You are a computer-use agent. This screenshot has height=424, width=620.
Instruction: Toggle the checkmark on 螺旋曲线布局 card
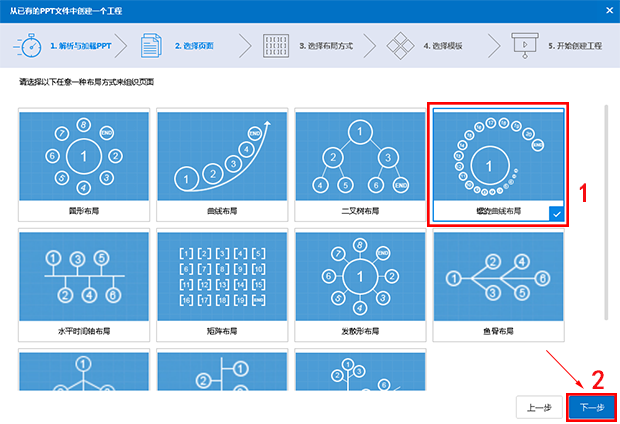coord(556,214)
